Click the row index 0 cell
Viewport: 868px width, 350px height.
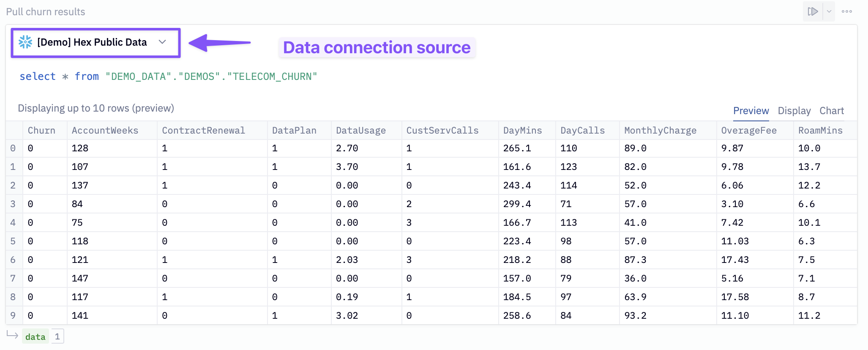click(x=13, y=148)
